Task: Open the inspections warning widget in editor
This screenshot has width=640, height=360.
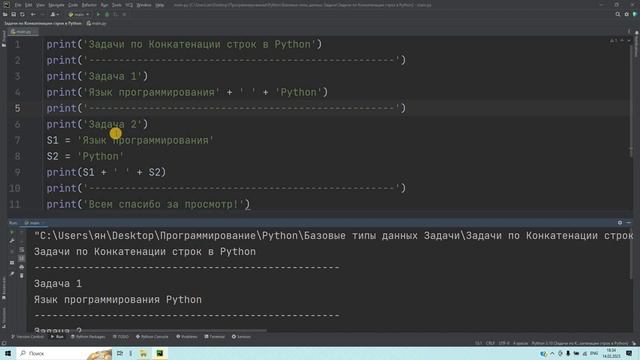Action: tap(613, 40)
